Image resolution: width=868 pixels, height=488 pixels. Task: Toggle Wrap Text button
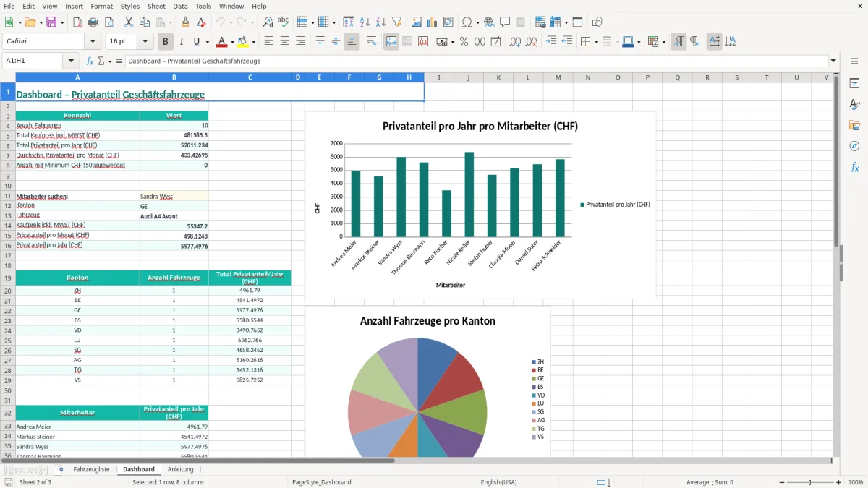(x=372, y=42)
